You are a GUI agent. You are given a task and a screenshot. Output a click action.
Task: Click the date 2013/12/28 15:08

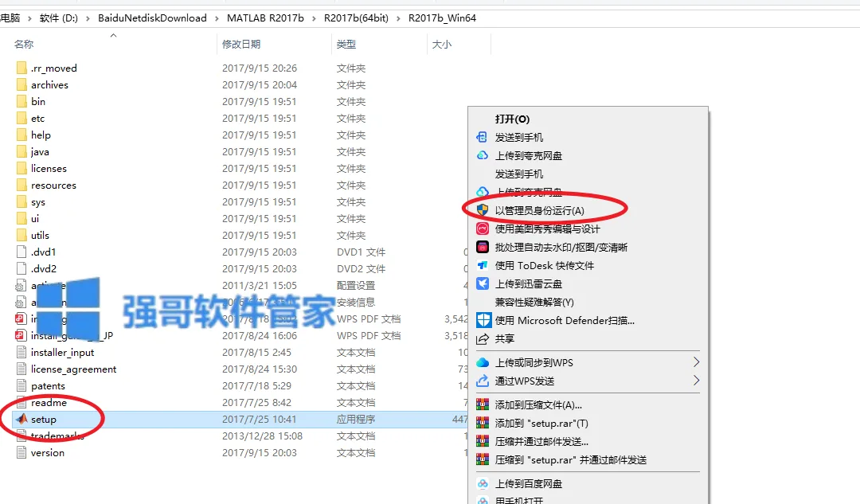click(262, 436)
